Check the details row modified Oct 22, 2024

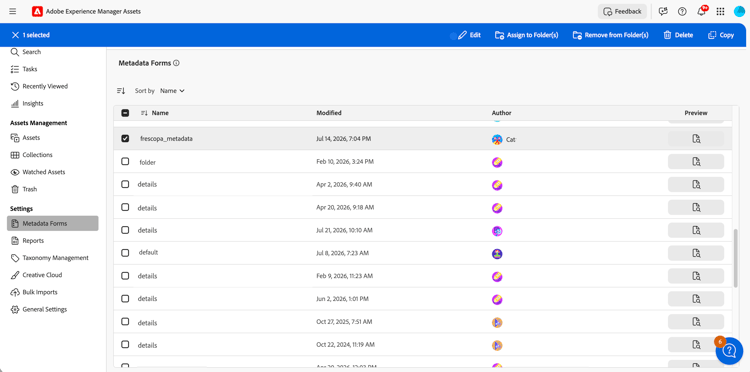[125, 344]
